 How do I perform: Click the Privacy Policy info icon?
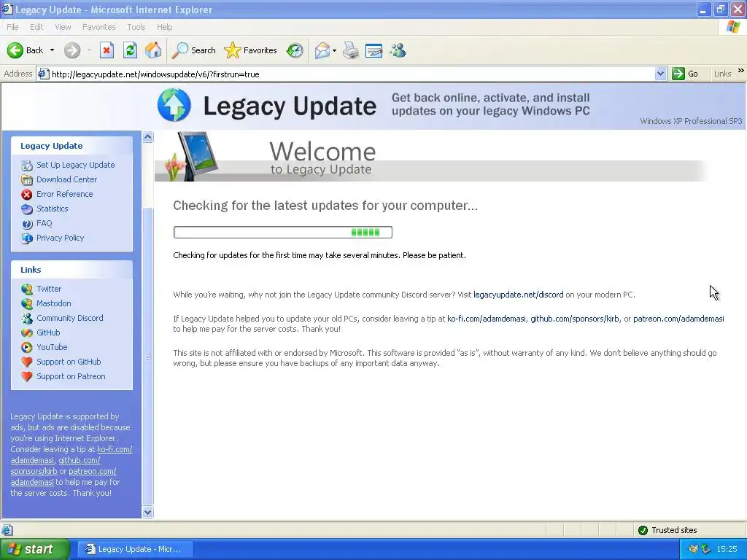tap(27, 238)
